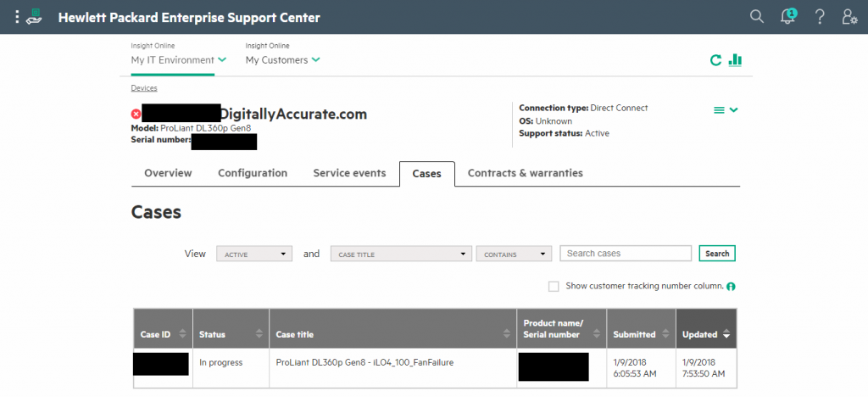Click the Search cases input field
Image resolution: width=868 pixels, height=397 pixels.
tap(626, 254)
